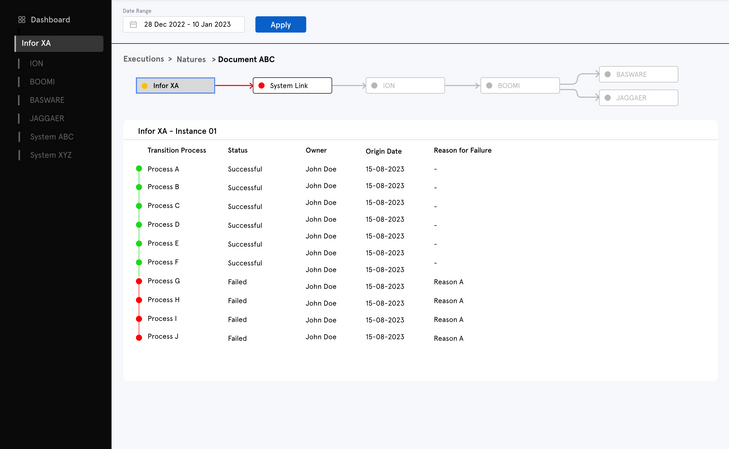Click the yellow dot in Infor XA node
The image size is (729, 449).
click(145, 86)
